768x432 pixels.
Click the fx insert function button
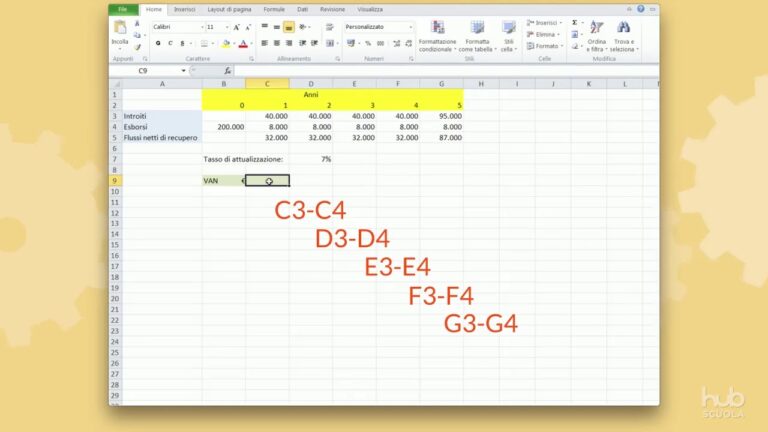(227, 71)
